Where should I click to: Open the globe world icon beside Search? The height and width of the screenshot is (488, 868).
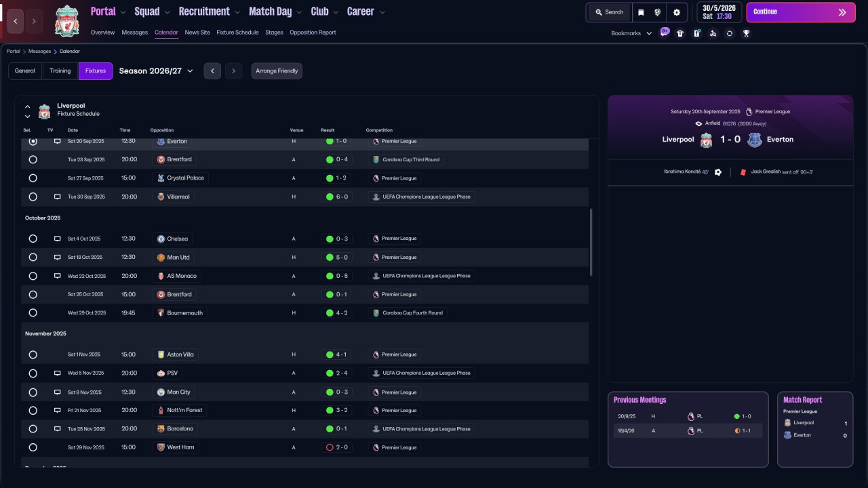click(658, 12)
